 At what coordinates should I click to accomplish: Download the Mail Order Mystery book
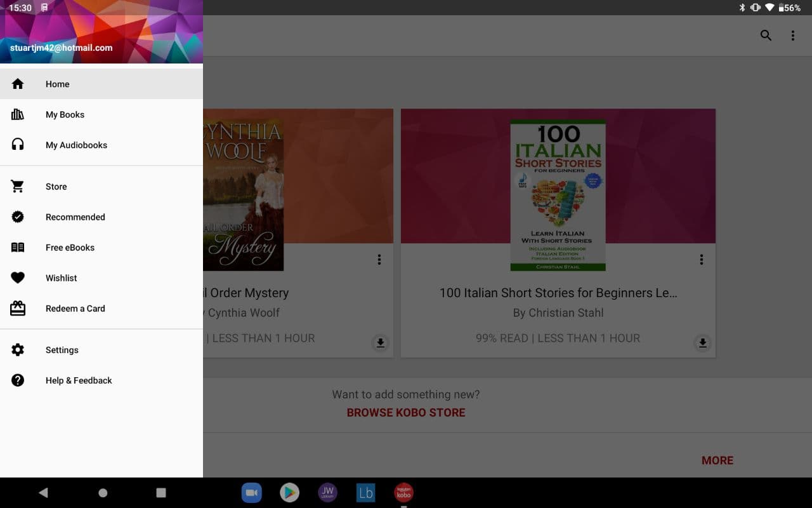pyautogui.click(x=380, y=343)
